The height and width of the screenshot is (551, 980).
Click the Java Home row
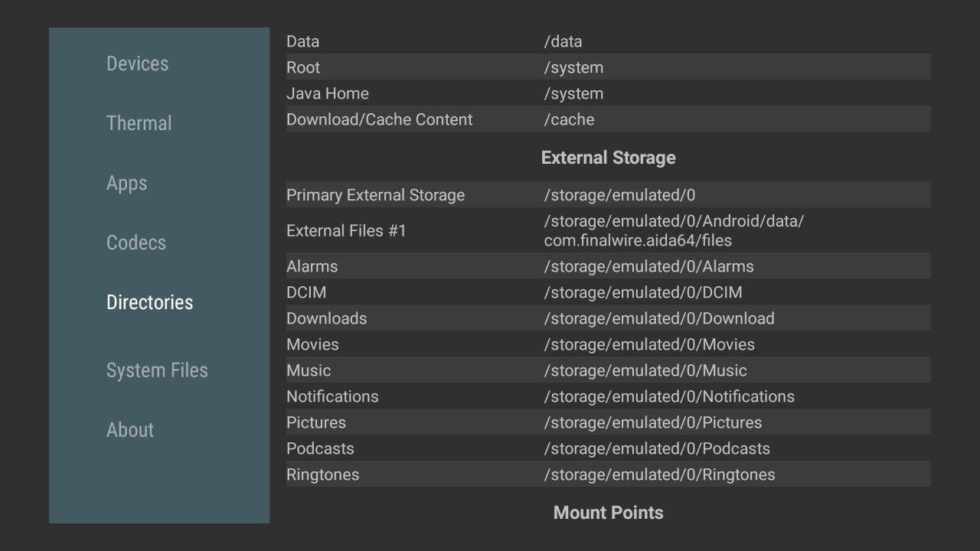click(608, 93)
